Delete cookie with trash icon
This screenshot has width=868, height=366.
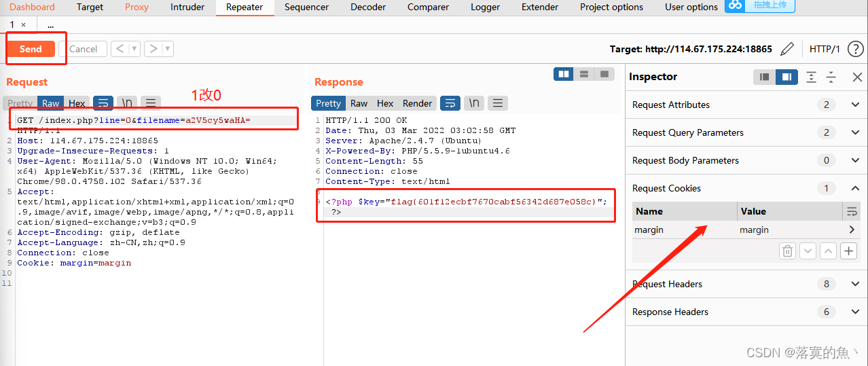pyautogui.click(x=787, y=251)
